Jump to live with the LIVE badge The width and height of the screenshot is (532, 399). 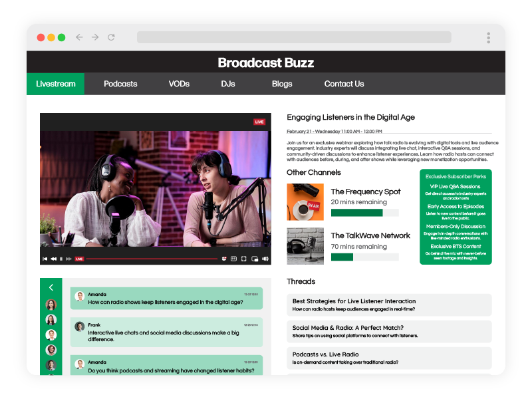[79, 260]
